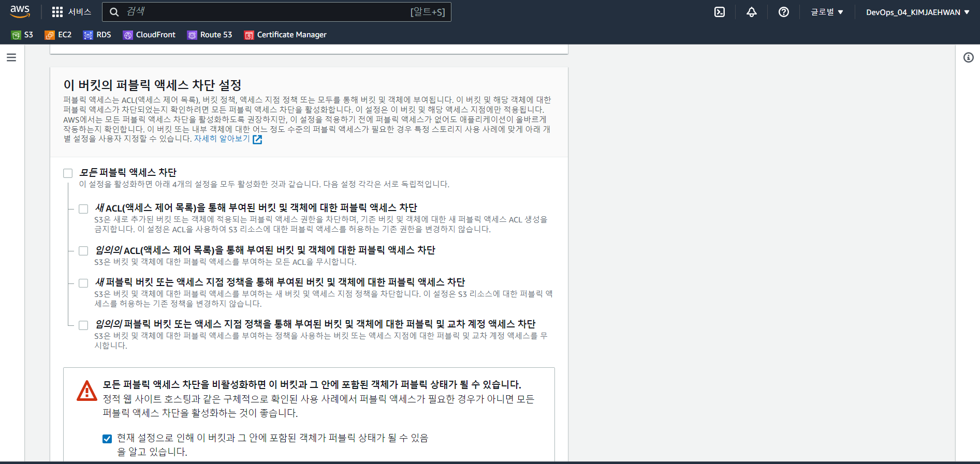Open the help question mark icon
The width and height of the screenshot is (980, 464).
pyautogui.click(x=784, y=12)
